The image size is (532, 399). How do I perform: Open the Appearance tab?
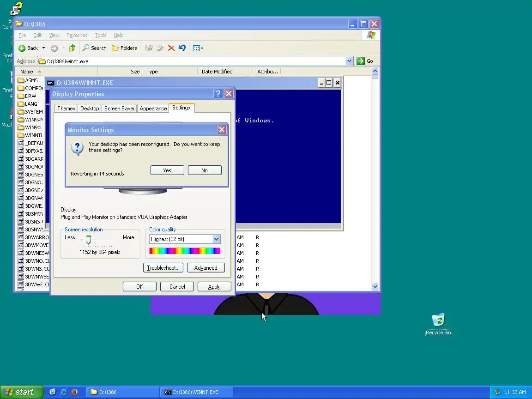153,108
